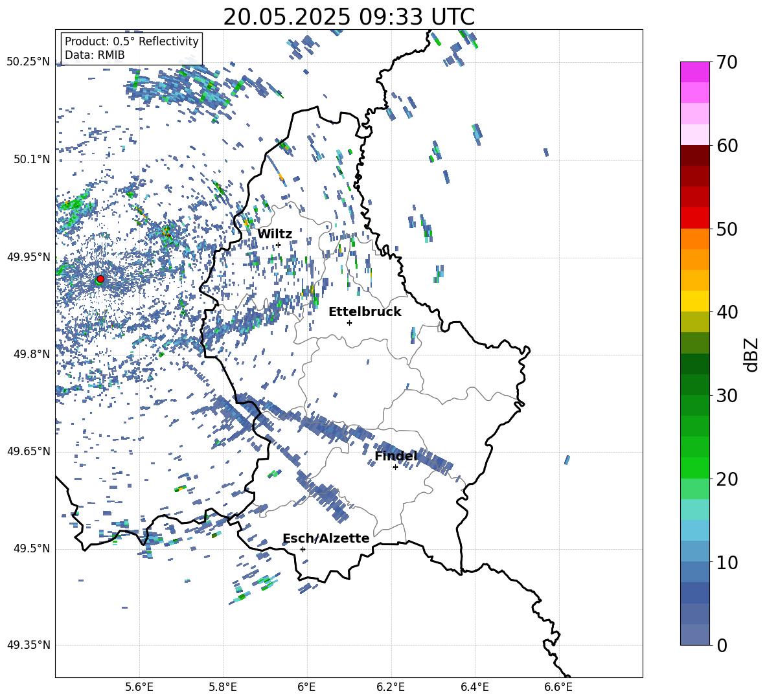The image size is (767, 700).
Task: Click the Wiltz station cross marker
Action: pos(279,245)
